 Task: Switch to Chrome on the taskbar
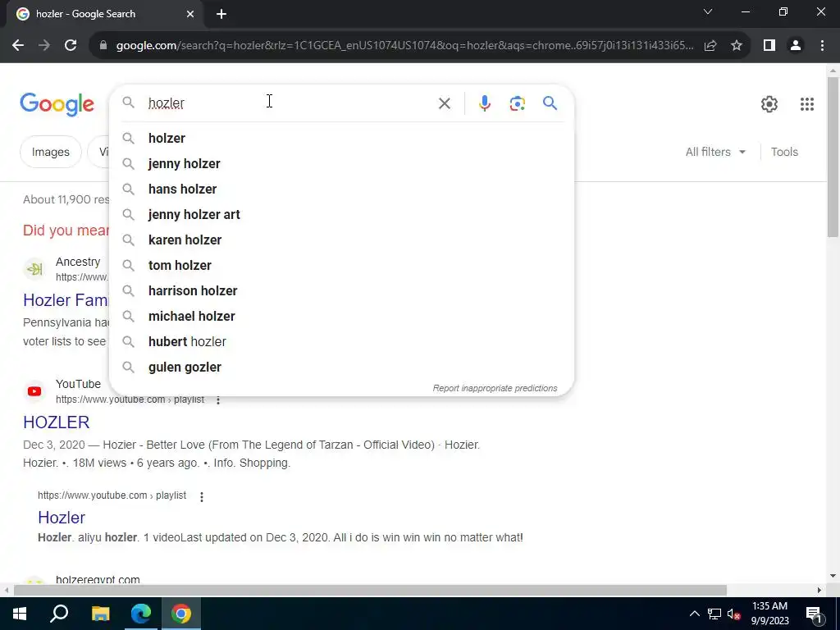181,614
